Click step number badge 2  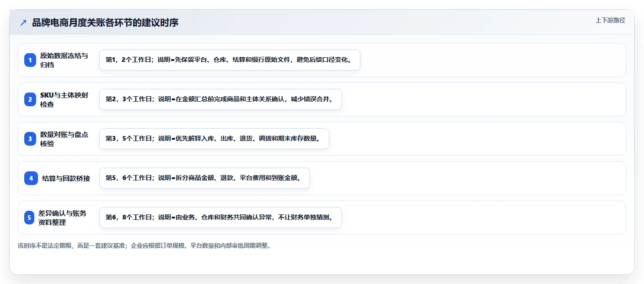coord(30,99)
